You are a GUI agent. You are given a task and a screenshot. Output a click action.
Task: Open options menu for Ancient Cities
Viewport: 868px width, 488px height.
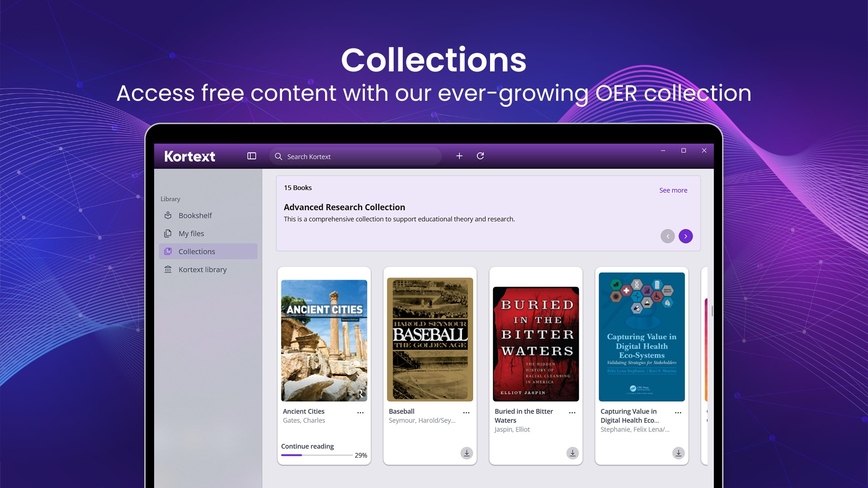360,412
